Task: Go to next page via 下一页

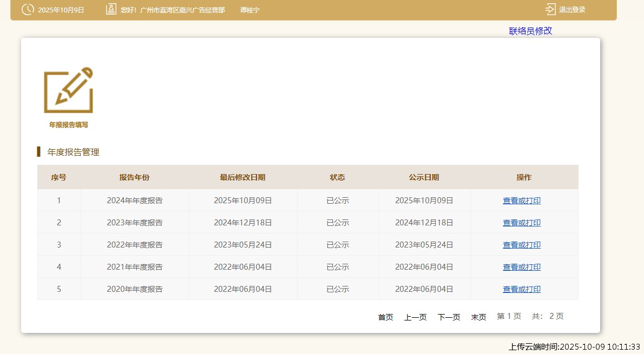Action: (x=449, y=317)
